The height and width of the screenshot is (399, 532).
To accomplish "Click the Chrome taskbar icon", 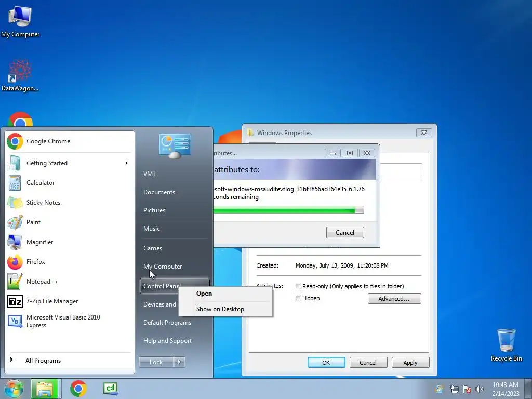I will coord(78,389).
